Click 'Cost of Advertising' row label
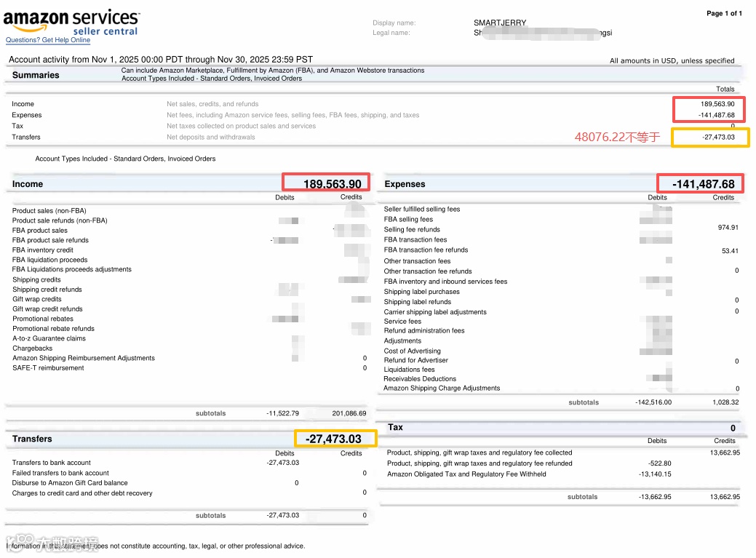Image resolution: width=756 pixels, height=558 pixels. (413, 351)
